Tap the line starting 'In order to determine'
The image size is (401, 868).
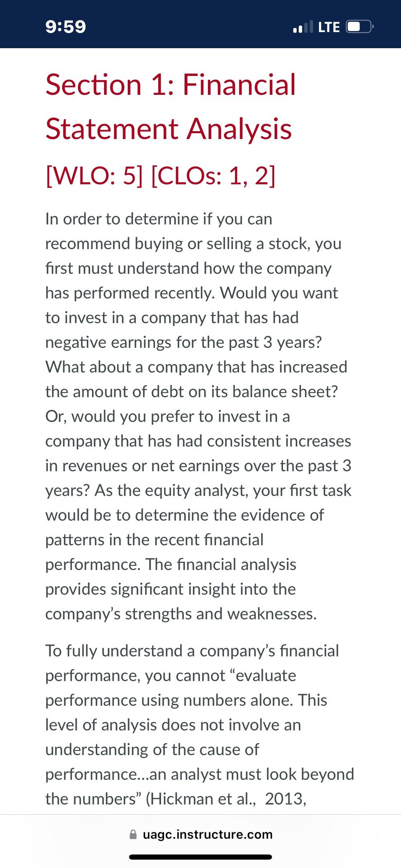(x=159, y=219)
